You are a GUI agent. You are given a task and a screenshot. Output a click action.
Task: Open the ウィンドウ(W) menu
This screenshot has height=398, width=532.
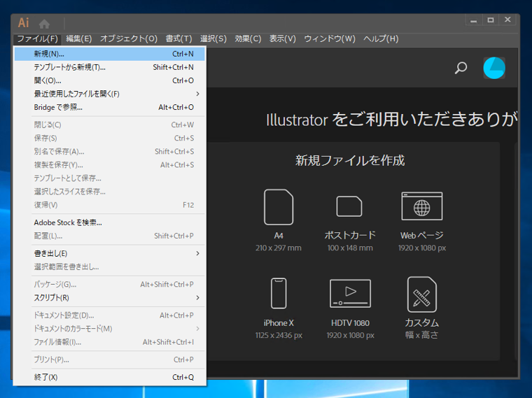click(330, 38)
